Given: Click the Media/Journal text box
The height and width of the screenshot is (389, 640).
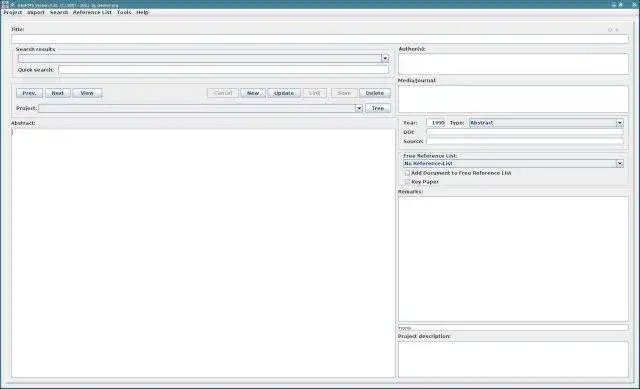Looking at the screenshot, I should click(x=513, y=99).
